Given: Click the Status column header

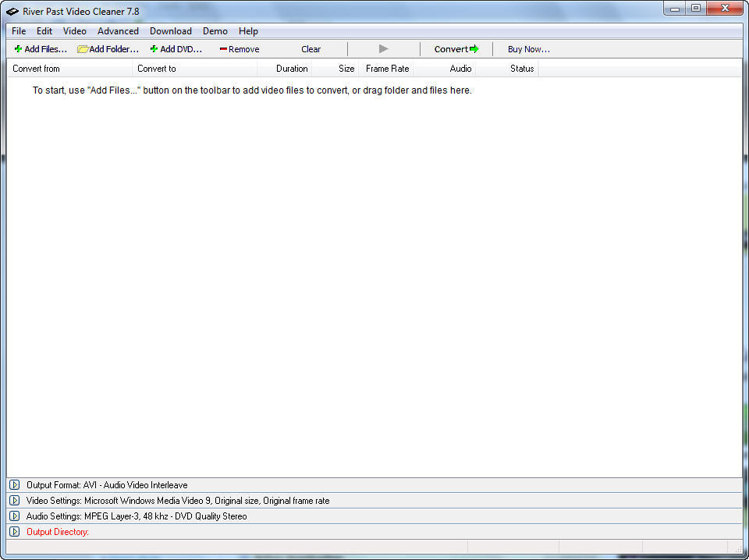Looking at the screenshot, I should [507, 69].
